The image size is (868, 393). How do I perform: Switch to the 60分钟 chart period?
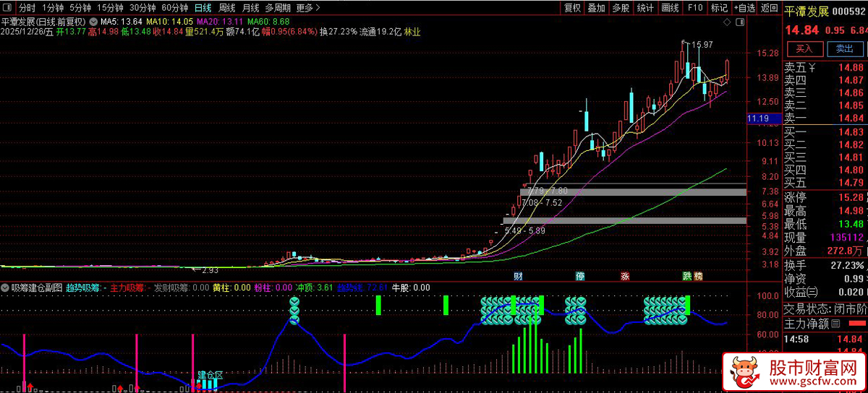(175, 8)
